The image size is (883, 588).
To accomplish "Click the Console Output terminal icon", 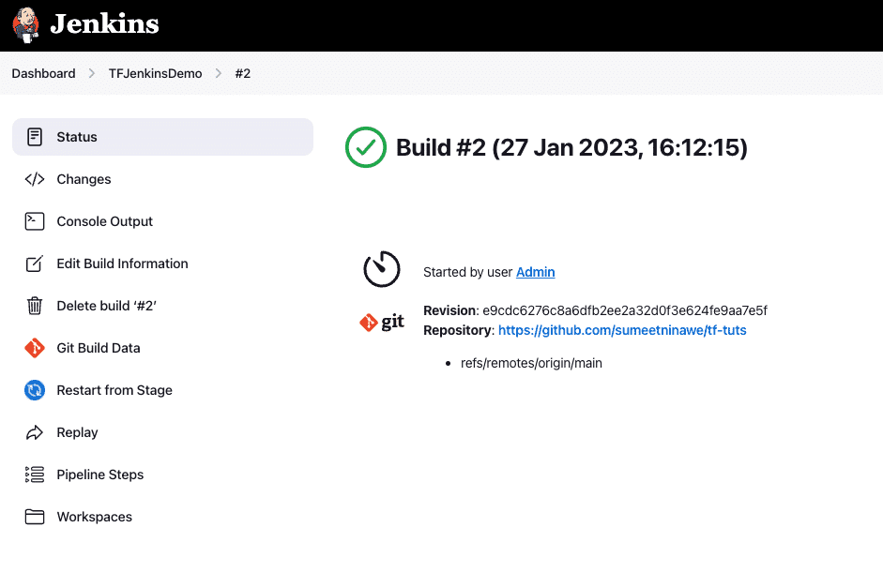I will [35, 221].
